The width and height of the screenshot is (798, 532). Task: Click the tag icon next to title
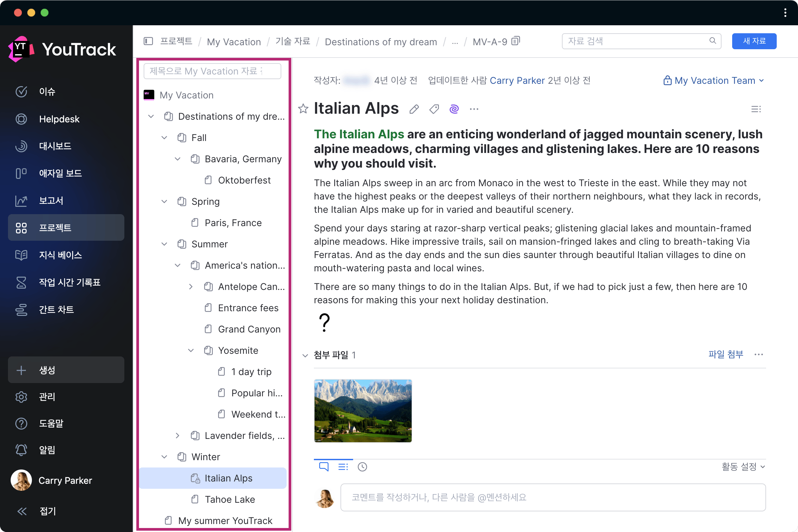click(x=434, y=109)
